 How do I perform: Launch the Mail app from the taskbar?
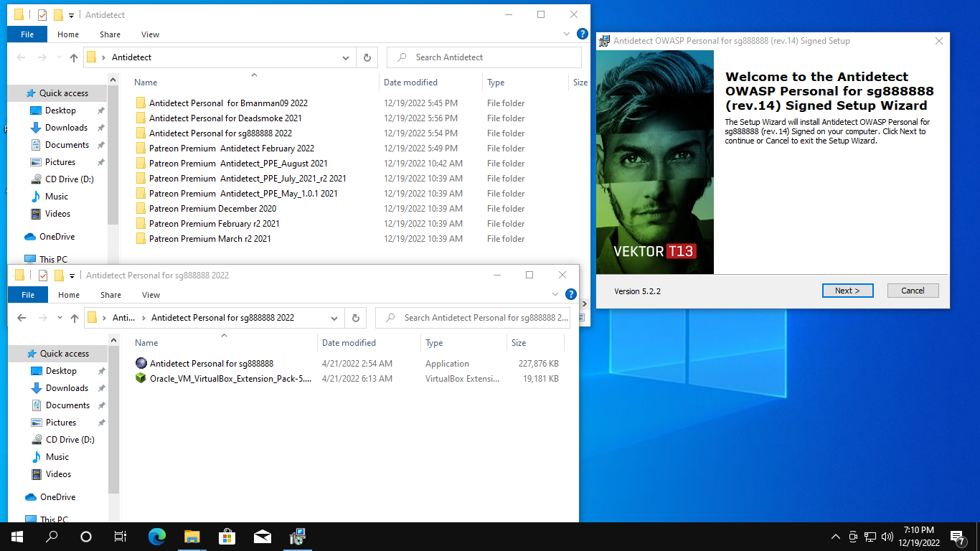click(x=263, y=537)
